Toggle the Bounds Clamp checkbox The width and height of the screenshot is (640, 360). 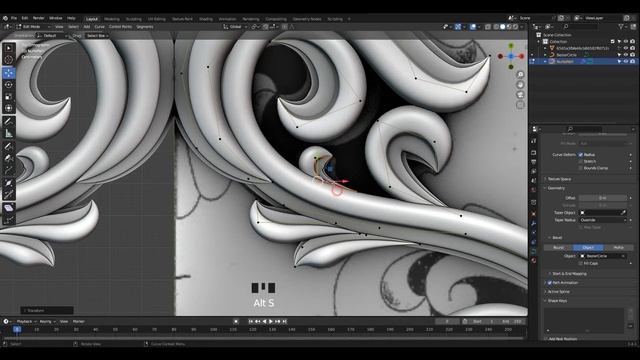[580, 168]
